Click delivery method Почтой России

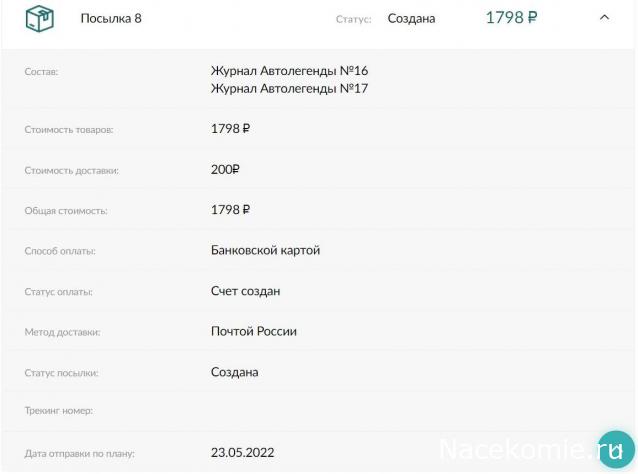[x=253, y=331]
